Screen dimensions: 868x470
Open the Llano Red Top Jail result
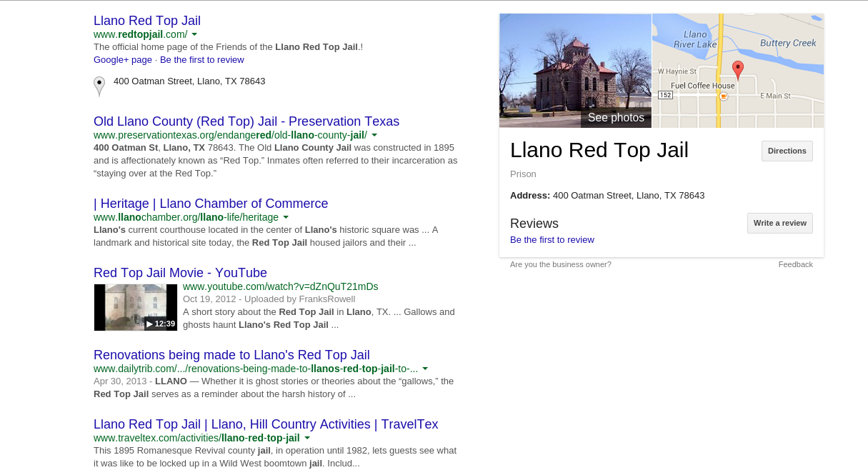(147, 21)
